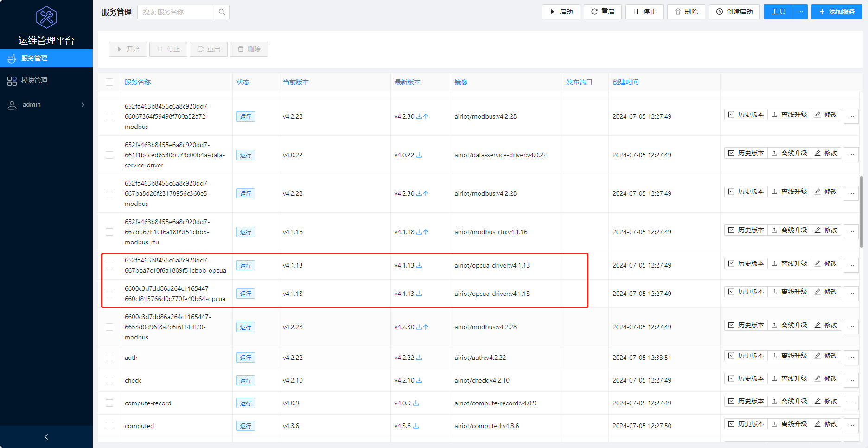Viewport: 868px width, 448px height.
Task: Toggle select-all checkbox in table header
Action: (x=109, y=82)
